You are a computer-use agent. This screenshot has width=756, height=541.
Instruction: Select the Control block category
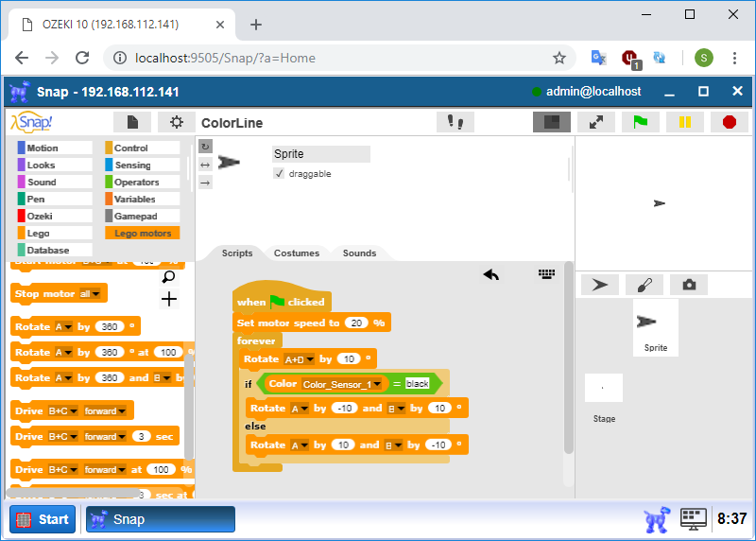pyautogui.click(x=143, y=148)
